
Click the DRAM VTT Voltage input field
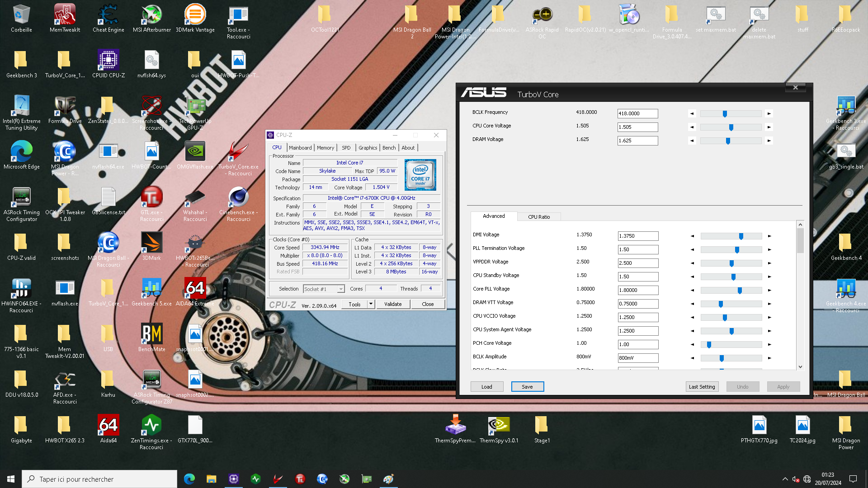click(x=638, y=304)
